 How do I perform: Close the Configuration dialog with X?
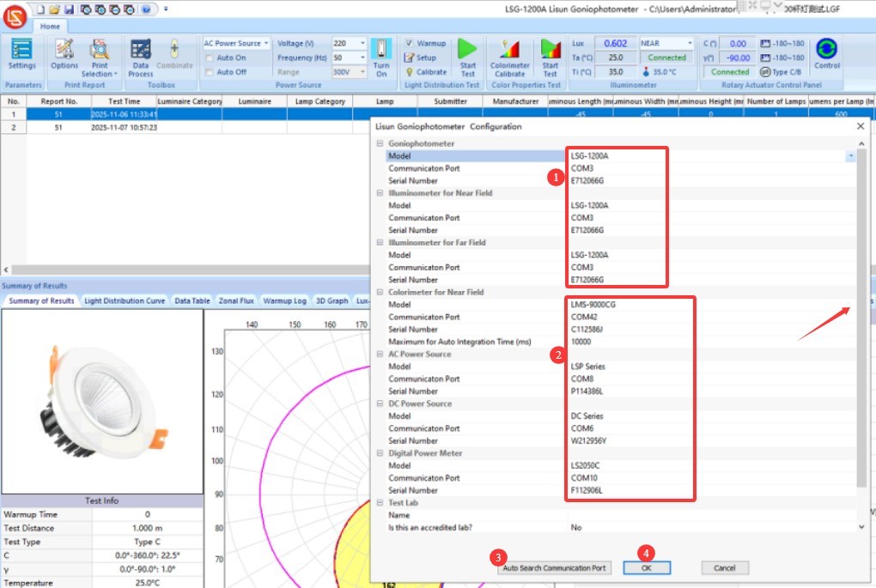click(861, 127)
